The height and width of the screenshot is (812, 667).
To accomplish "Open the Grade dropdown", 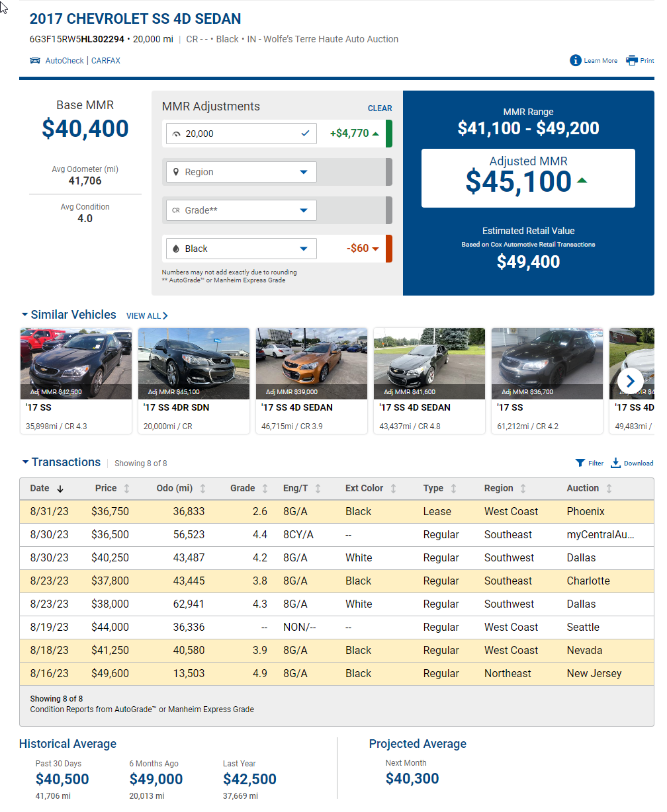I will click(x=304, y=210).
